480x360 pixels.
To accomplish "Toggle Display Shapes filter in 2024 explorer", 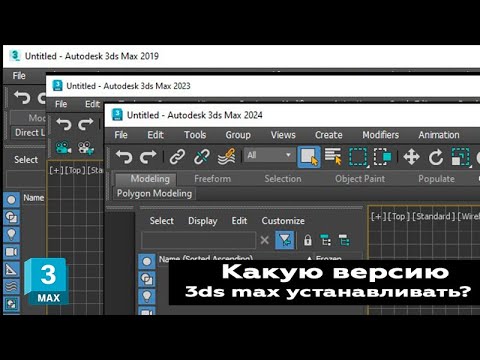I will point(147,279).
